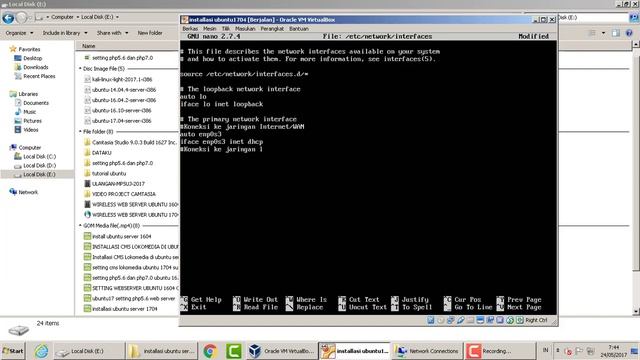
Task: Click shared folders icon in VM status bar
Action: coord(470,320)
